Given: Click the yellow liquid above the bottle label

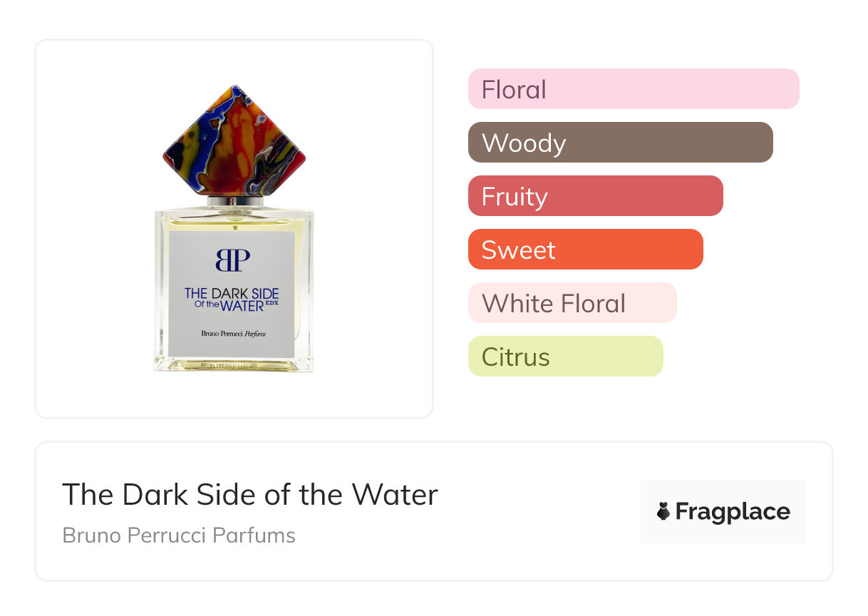Looking at the screenshot, I should 232,223.
